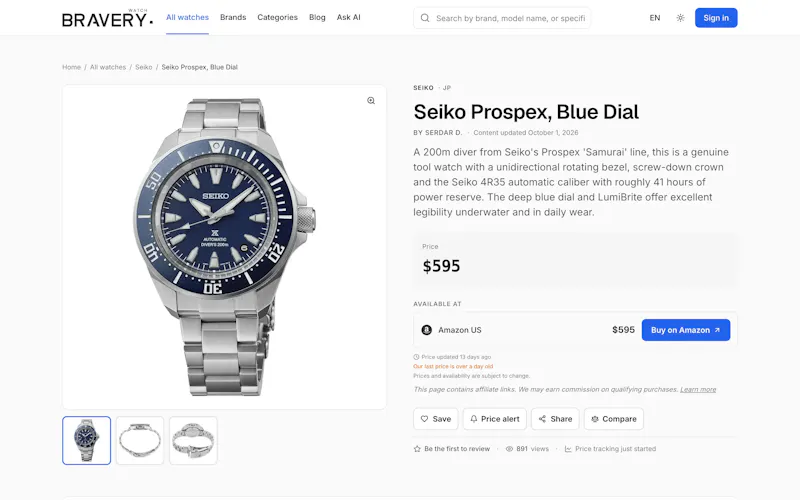Click Buy on Amazon button
800x500 pixels.
pyautogui.click(x=686, y=330)
